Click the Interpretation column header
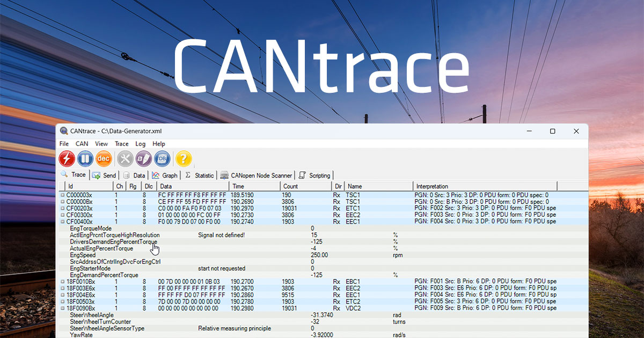This screenshot has height=338, width=644. pyautogui.click(x=485, y=186)
